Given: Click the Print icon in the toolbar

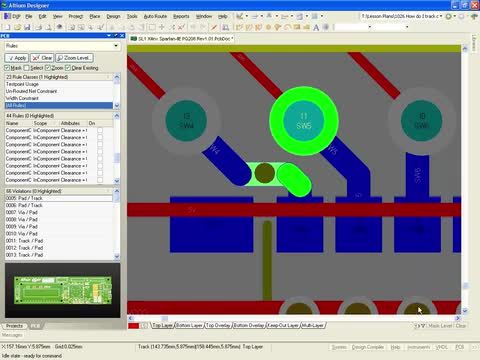Looking at the screenshot, I should (x=39, y=27).
